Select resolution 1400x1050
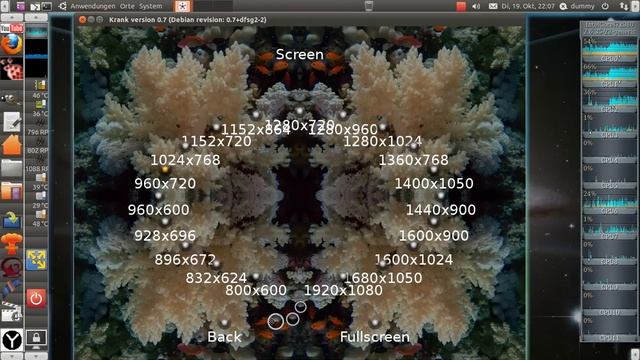Screen dimensions: 640x360 coord(434,183)
